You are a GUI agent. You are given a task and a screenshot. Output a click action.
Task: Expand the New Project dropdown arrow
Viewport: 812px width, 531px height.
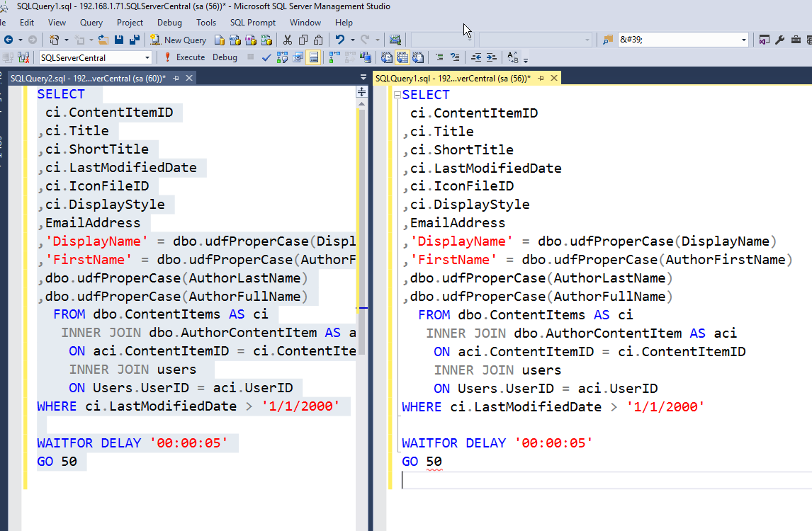[67, 40]
